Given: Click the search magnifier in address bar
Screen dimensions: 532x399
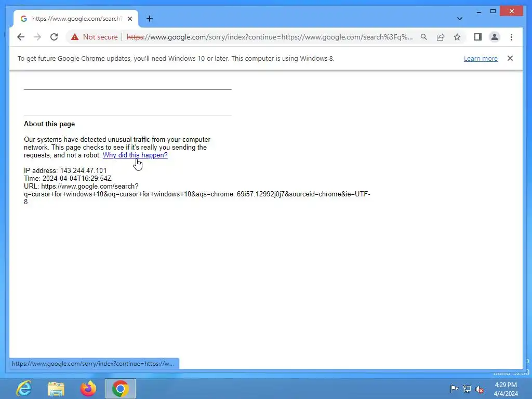Looking at the screenshot, I should click(424, 37).
